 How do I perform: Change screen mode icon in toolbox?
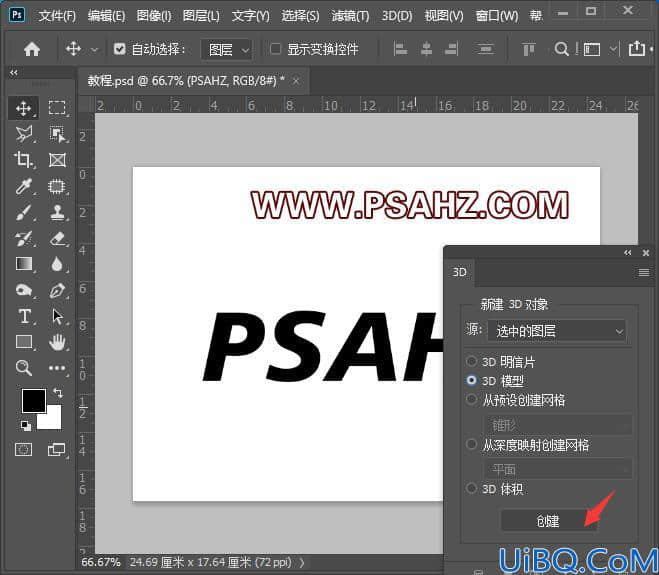pos(57,450)
